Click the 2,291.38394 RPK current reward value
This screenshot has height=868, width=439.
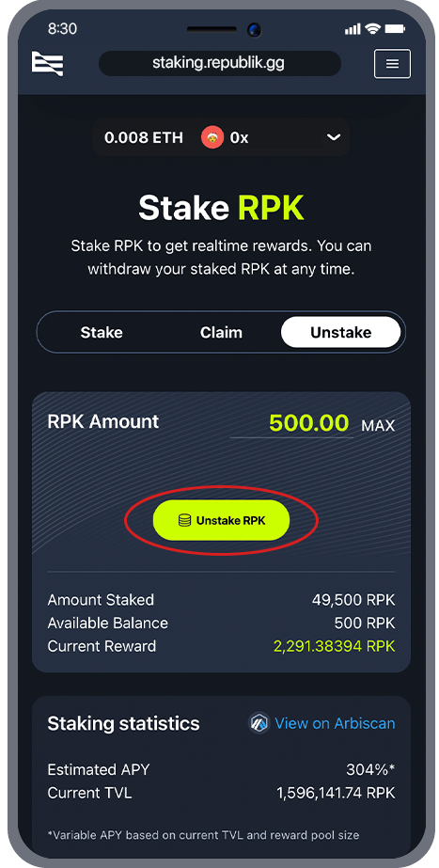335,646
